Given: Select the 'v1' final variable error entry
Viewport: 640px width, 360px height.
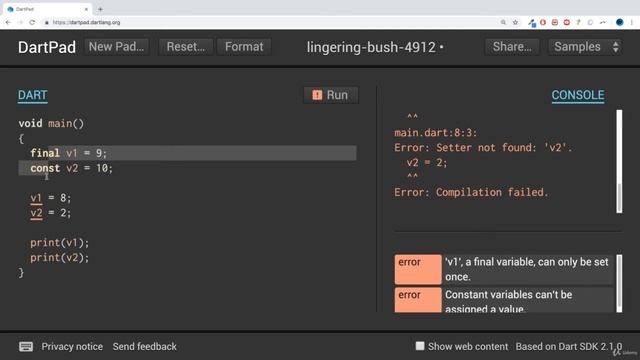Looking at the screenshot, I should tap(504, 269).
